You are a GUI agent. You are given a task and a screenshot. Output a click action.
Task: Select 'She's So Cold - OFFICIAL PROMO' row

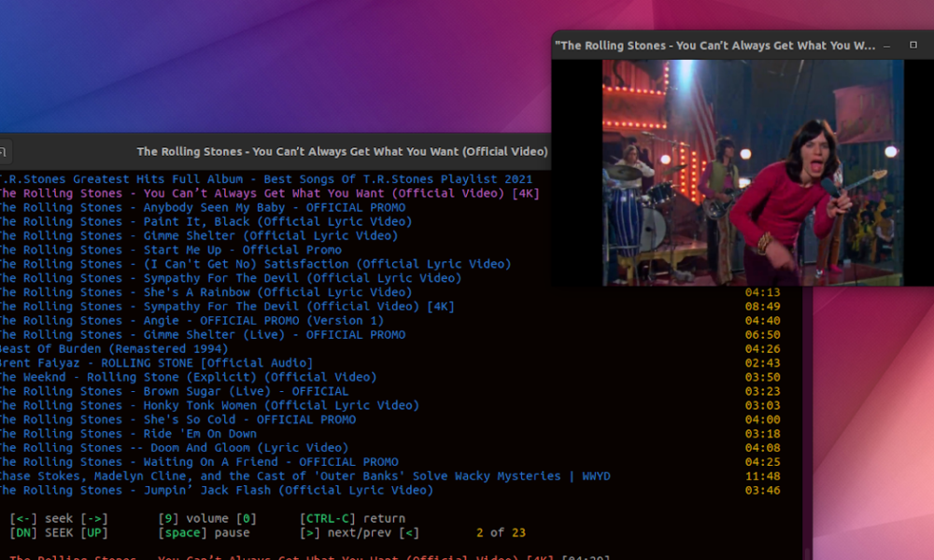pos(178,420)
